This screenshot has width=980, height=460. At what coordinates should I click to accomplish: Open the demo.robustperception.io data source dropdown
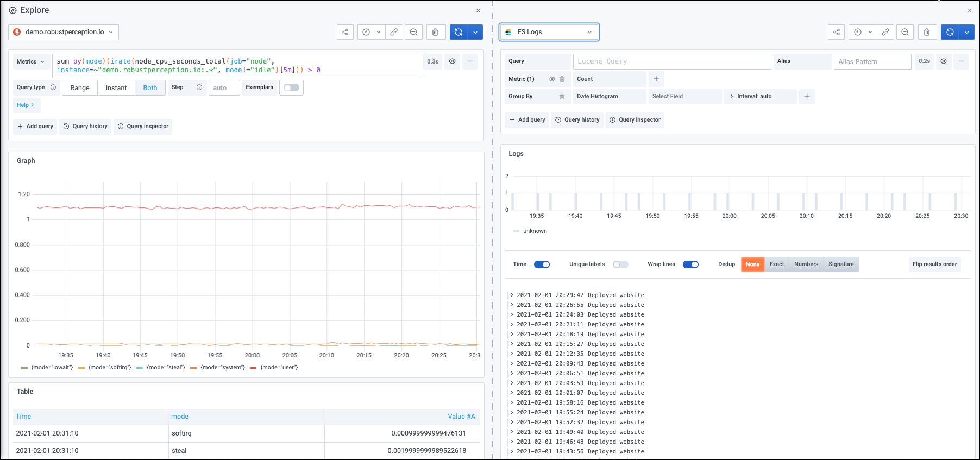(x=64, y=32)
